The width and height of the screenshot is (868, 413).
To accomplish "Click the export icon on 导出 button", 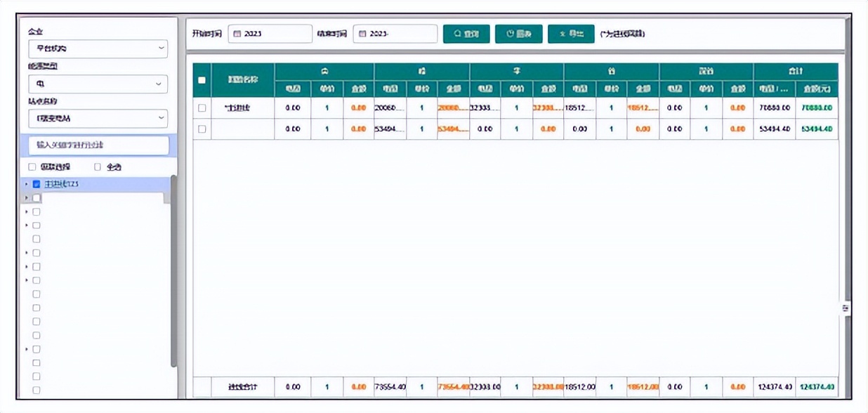I will pos(563,34).
